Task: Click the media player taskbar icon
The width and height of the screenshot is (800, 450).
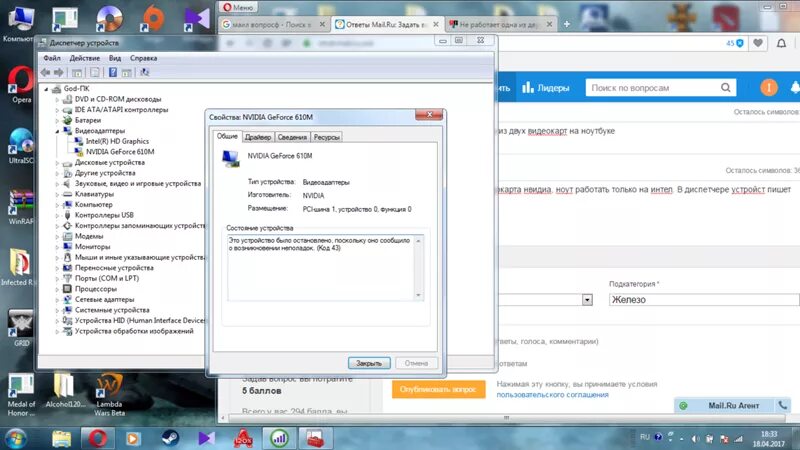Action: [x=133, y=438]
